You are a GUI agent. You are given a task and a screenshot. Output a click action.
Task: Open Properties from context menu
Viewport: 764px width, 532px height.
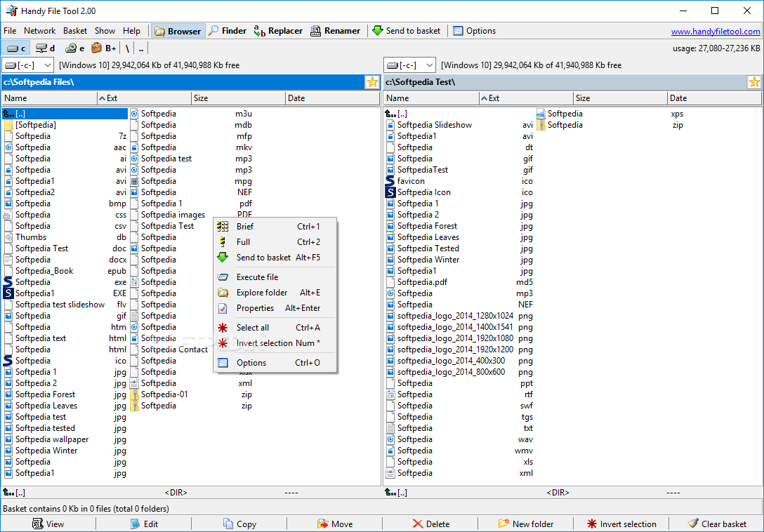[275, 308]
